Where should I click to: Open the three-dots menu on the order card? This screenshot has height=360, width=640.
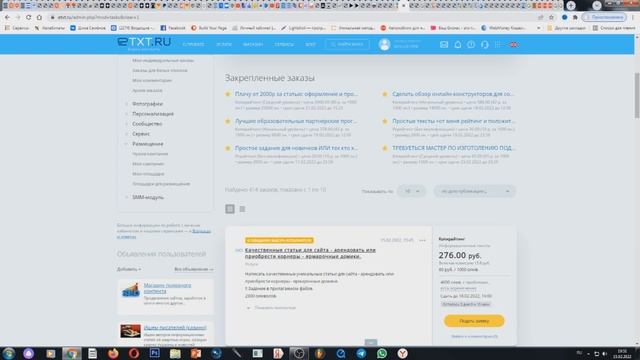click(422, 240)
